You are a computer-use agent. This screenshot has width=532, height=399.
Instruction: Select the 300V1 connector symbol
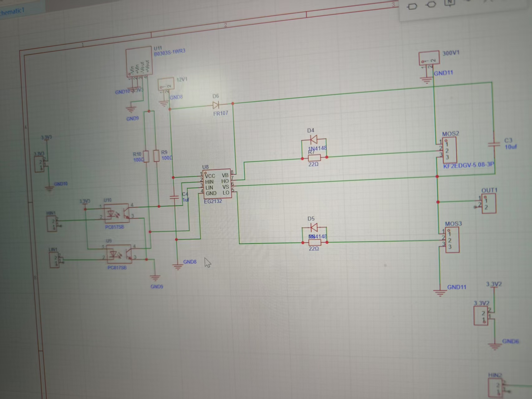pyautogui.click(x=429, y=59)
